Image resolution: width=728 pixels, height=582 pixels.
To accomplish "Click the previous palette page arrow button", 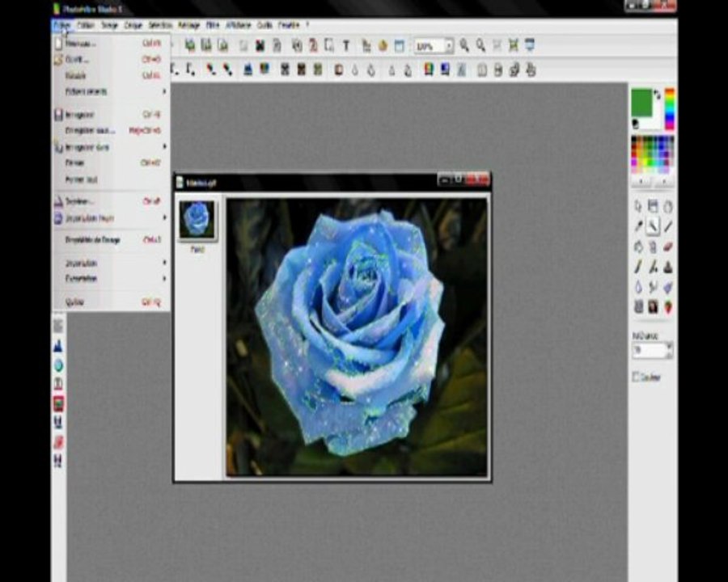I will pos(641,181).
